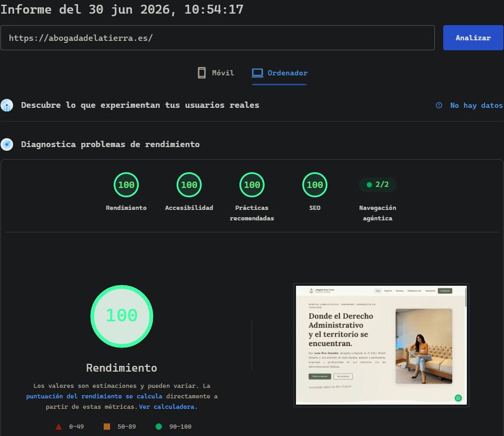This screenshot has height=436, width=504.
Task: Click the mobile phone icon
Action: 202,73
